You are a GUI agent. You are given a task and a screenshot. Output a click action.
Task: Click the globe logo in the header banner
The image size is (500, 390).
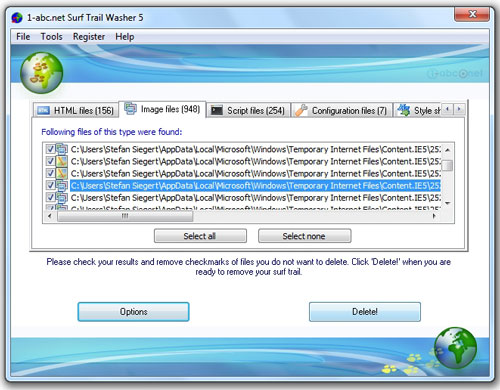point(42,72)
